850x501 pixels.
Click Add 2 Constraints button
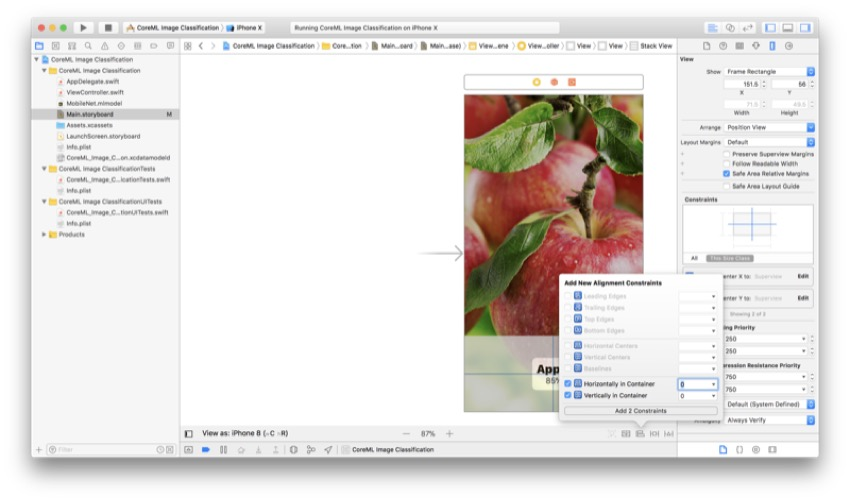(640, 411)
